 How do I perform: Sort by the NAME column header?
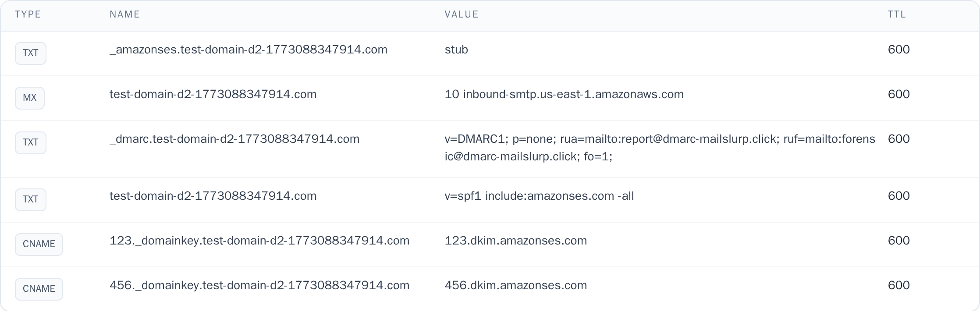pos(124,14)
